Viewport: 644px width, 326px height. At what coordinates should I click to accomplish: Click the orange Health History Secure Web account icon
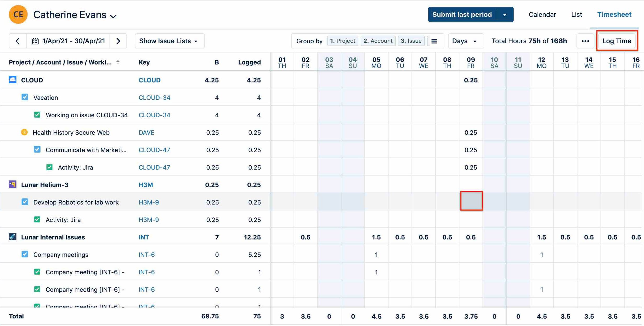click(x=24, y=132)
